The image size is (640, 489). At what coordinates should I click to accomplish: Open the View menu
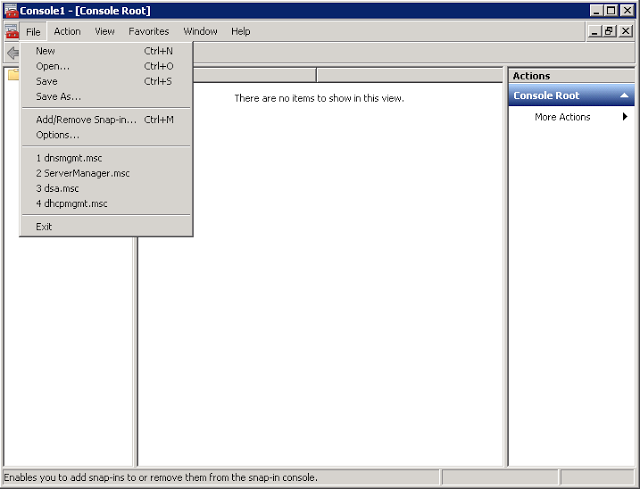[x=104, y=31]
